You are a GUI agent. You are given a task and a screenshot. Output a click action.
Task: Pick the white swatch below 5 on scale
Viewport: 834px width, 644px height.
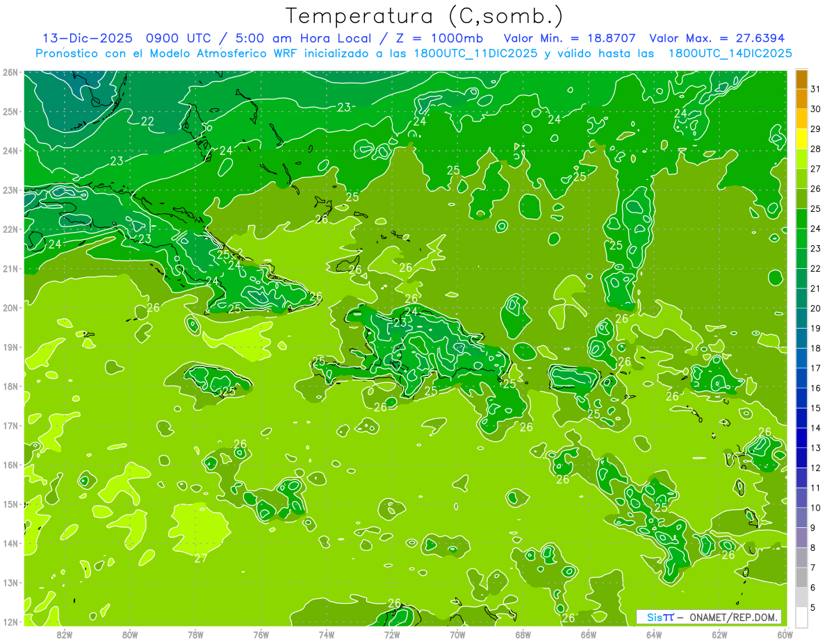point(801,617)
